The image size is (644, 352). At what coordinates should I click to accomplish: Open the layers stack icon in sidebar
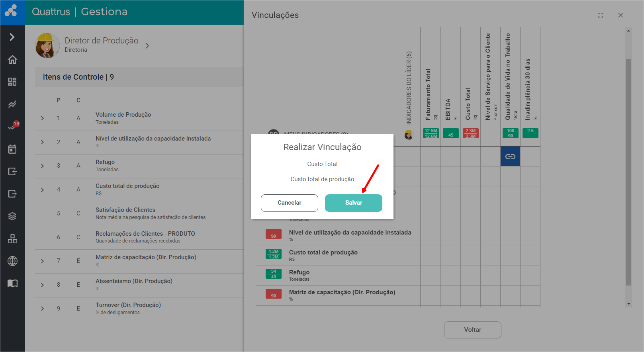[12, 216]
